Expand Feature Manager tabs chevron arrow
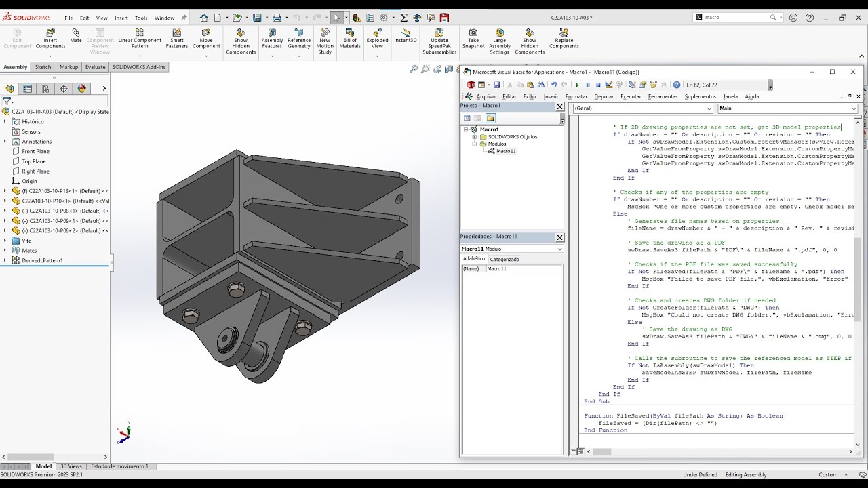868x488 pixels. point(104,89)
